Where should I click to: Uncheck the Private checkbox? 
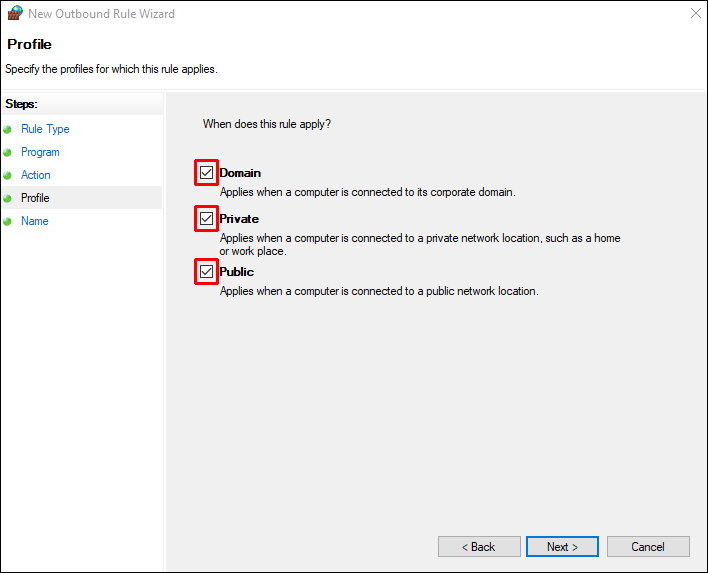pyautogui.click(x=207, y=218)
